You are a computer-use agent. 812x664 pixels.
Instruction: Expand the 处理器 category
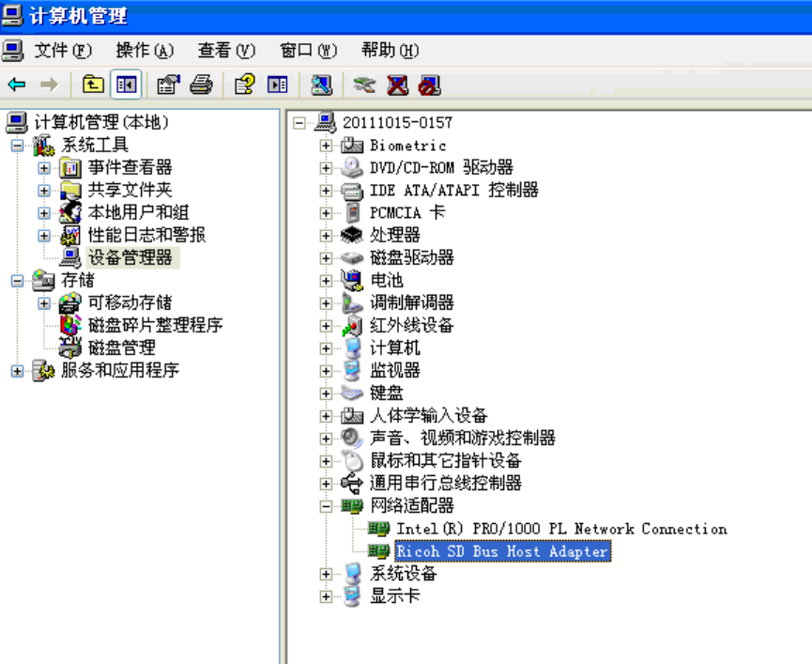326,236
